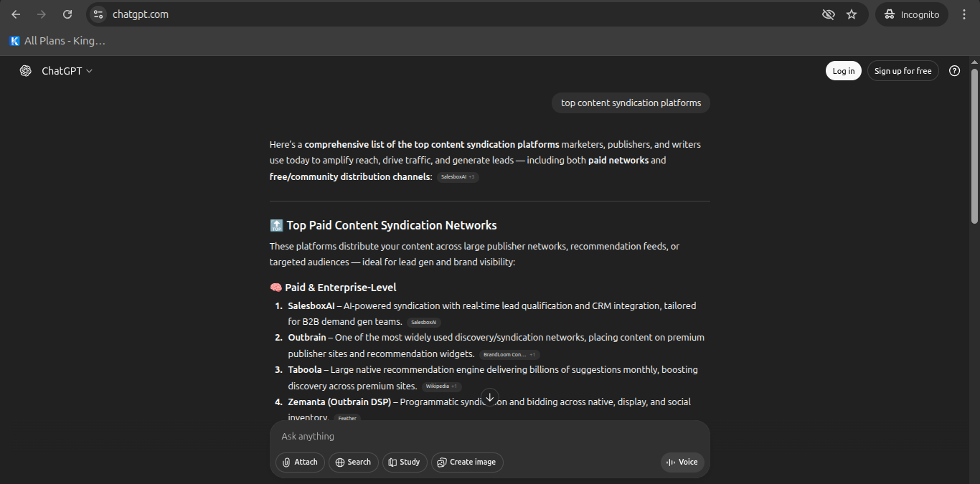Start Voice mode from the composer

682,462
